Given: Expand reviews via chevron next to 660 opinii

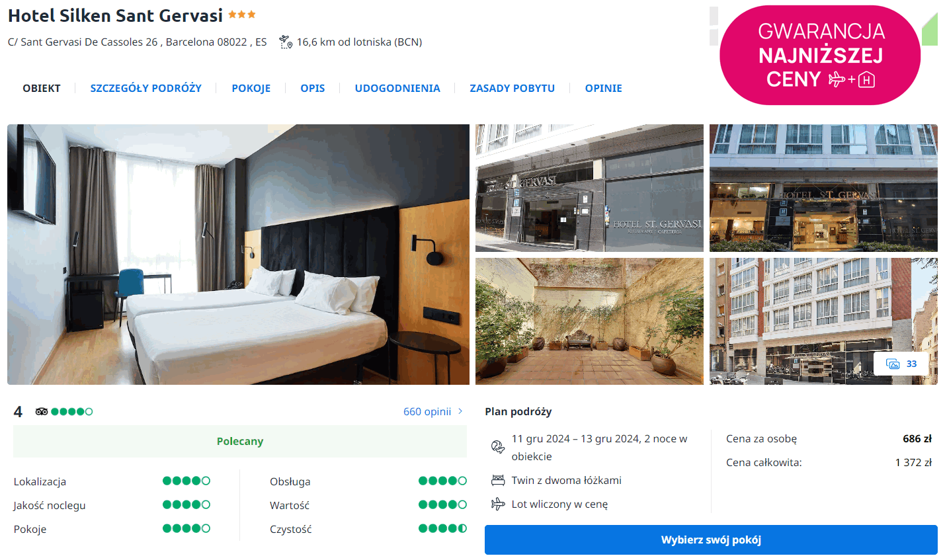Looking at the screenshot, I should [x=460, y=411].
